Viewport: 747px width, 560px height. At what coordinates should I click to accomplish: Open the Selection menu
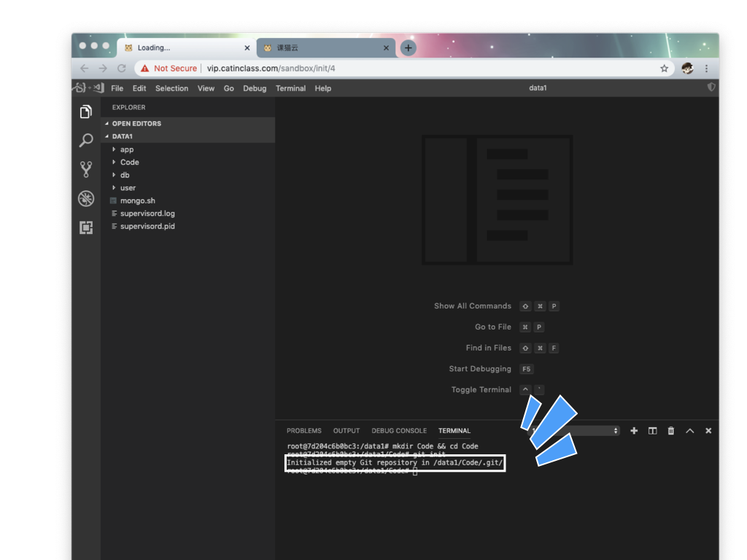pyautogui.click(x=171, y=88)
